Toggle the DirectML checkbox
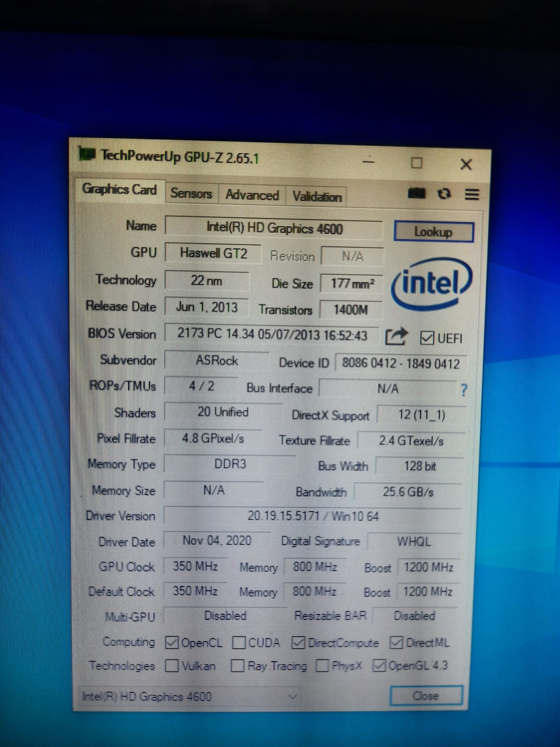 click(x=396, y=643)
